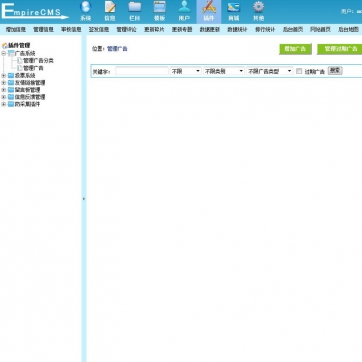This screenshot has height=362, width=362.
Task: Open 管理广告 in the sidebar tree
Action: click(33, 68)
